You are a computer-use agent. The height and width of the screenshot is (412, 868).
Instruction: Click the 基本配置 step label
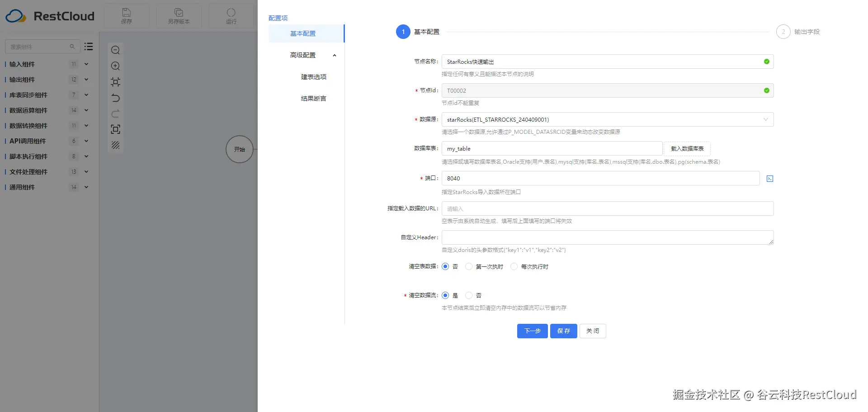427,32
